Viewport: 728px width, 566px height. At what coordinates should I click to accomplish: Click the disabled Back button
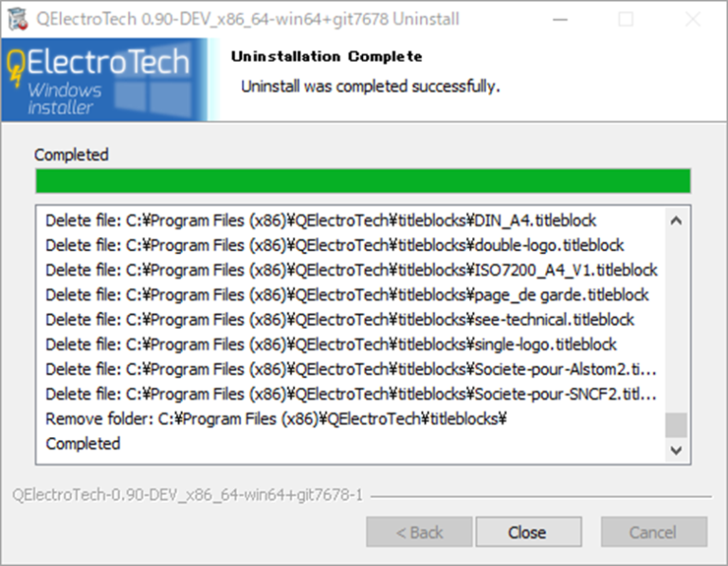click(419, 532)
